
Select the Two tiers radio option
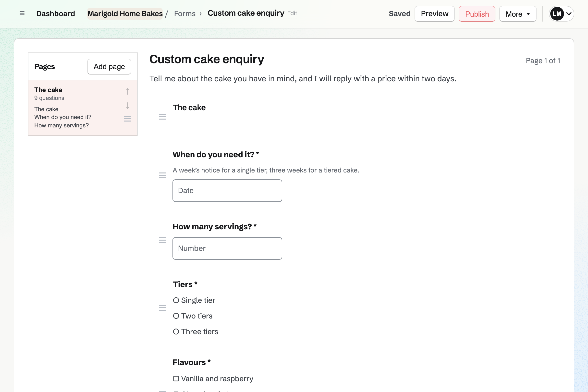[x=176, y=316]
